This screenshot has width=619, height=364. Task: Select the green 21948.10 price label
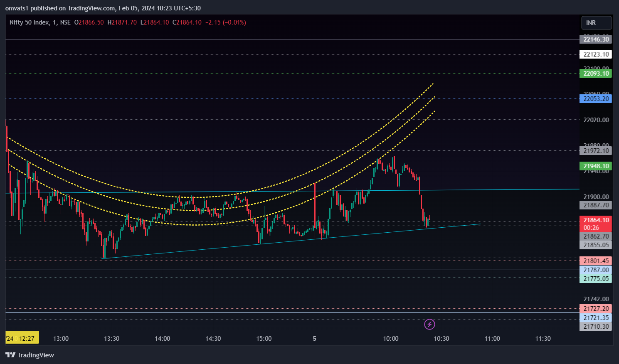point(596,166)
